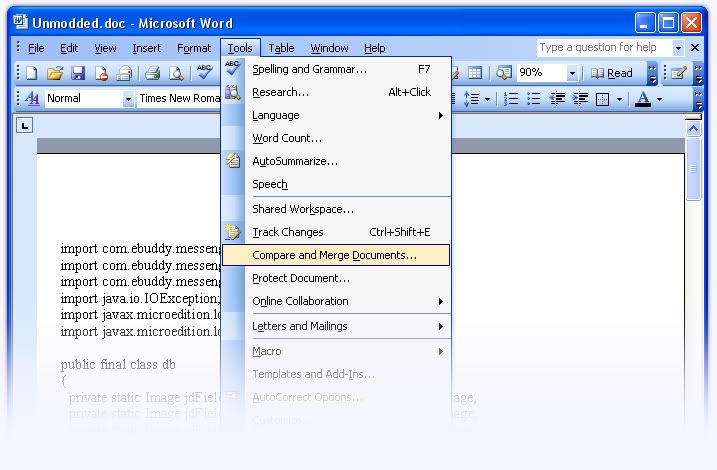The image size is (717, 470).
Task: Click the Times New Roman font box
Action: tap(179, 99)
